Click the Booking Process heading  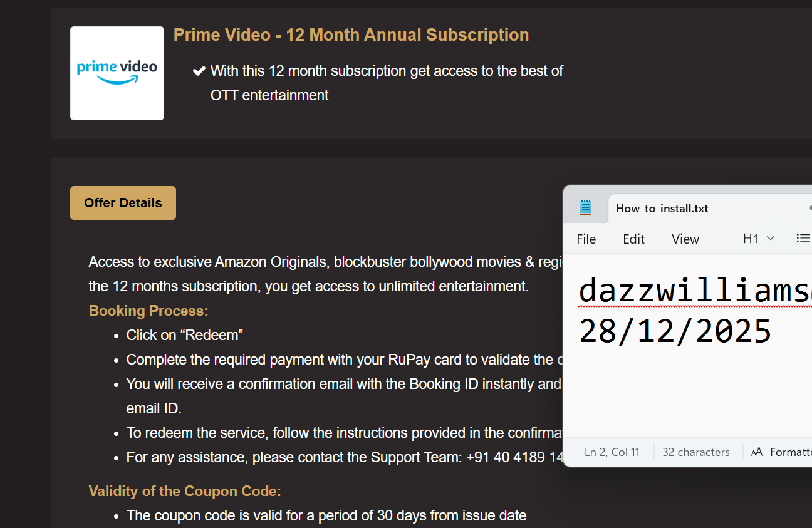(x=148, y=311)
